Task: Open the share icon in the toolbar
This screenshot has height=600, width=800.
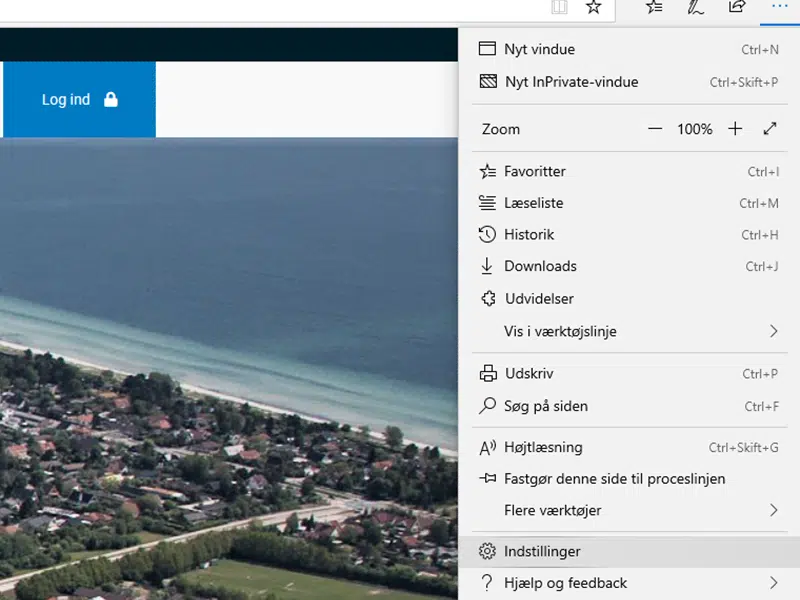Action: (x=737, y=7)
